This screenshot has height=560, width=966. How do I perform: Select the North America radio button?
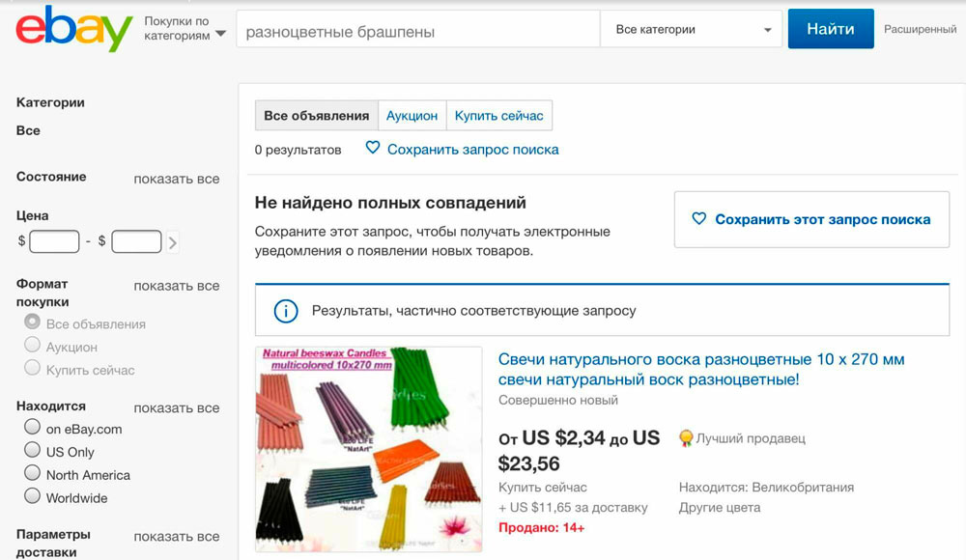(x=33, y=474)
